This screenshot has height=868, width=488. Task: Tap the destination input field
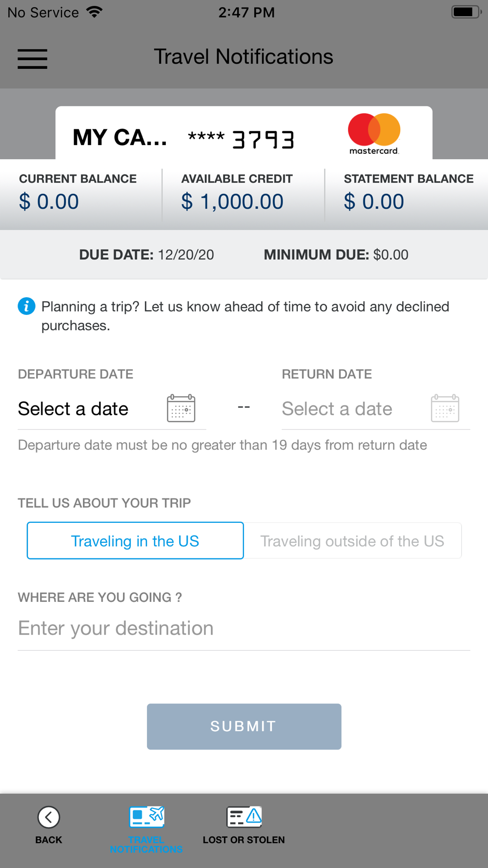tap(244, 628)
